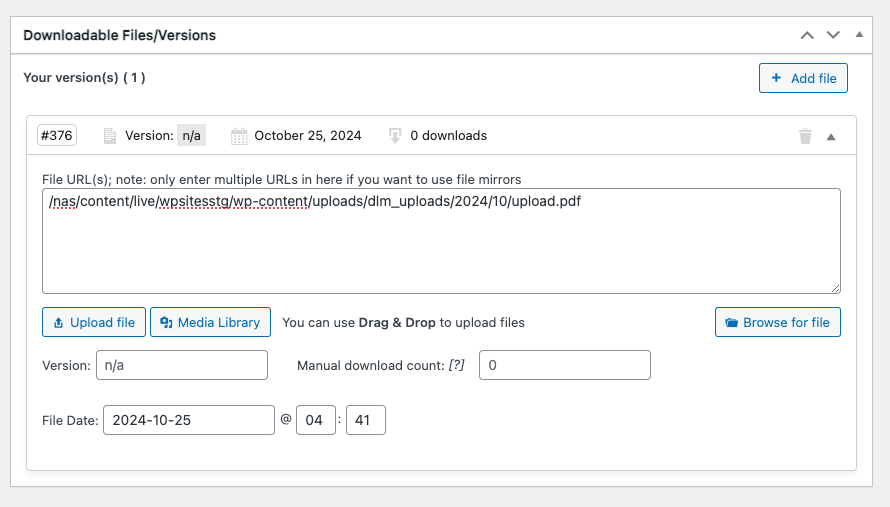
Task: Delete version #376 with the trash icon
Action: point(805,136)
